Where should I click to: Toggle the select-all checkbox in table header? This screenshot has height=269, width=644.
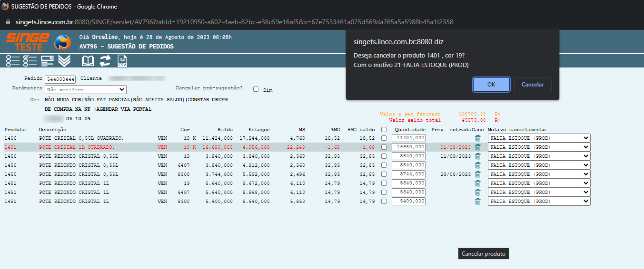(384, 130)
